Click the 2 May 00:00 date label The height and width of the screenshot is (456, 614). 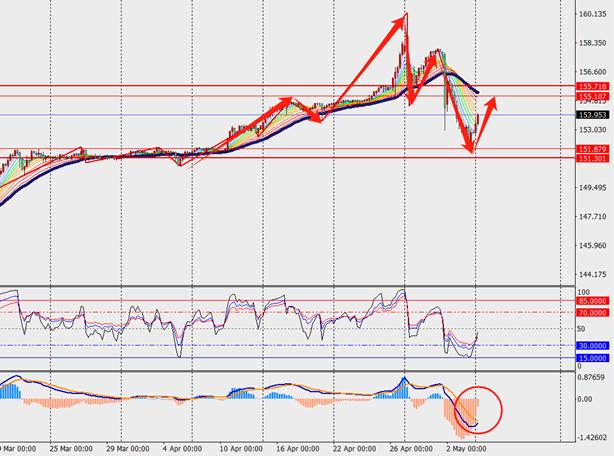466,449
